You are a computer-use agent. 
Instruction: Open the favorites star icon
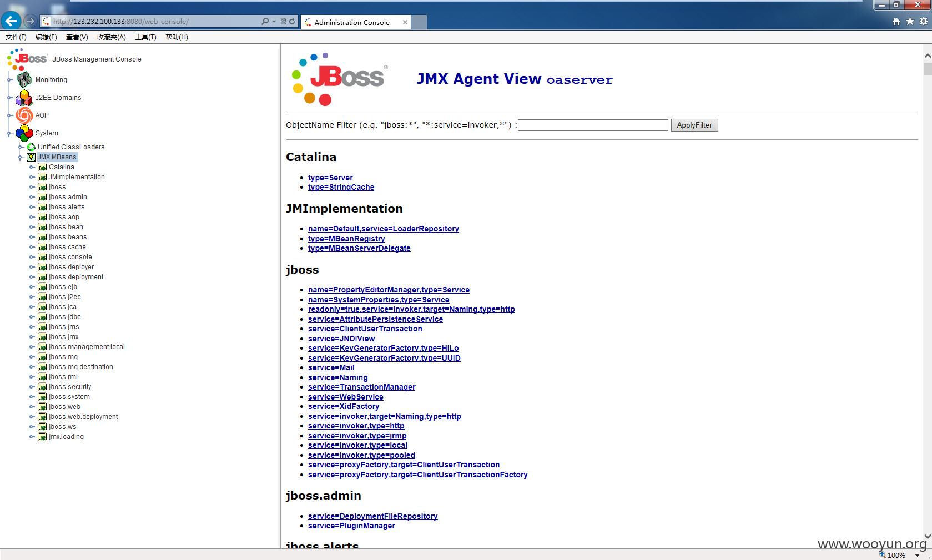pos(910,22)
